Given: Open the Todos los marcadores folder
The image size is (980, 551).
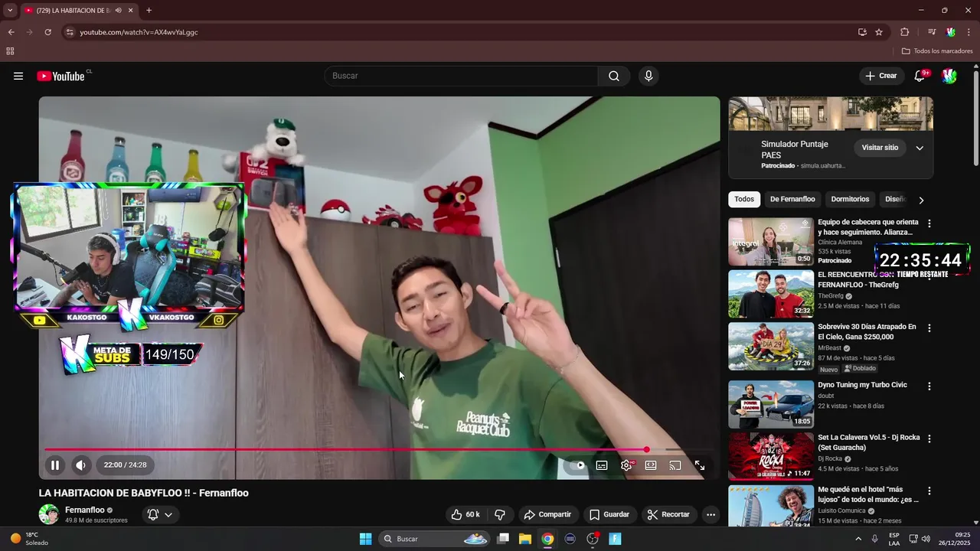Looking at the screenshot, I should coord(937,51).
